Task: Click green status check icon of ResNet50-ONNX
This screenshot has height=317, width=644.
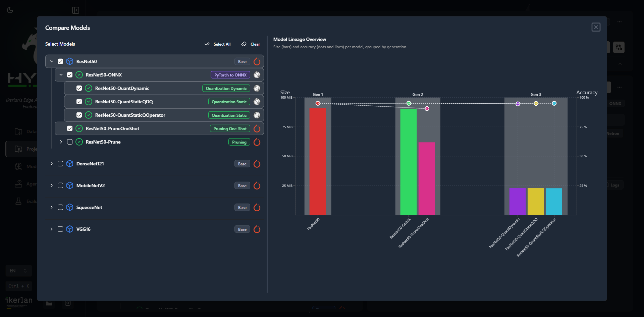Action: (x=79, y=75)
